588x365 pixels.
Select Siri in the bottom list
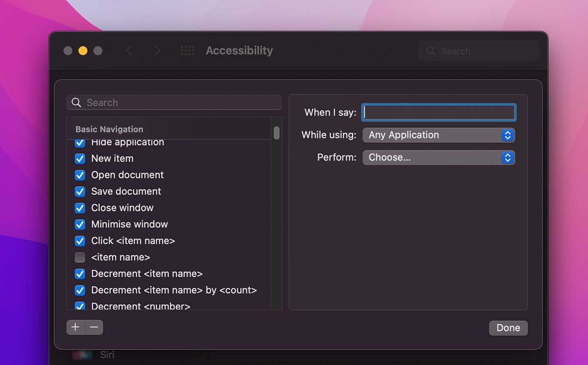click(108, 354)
